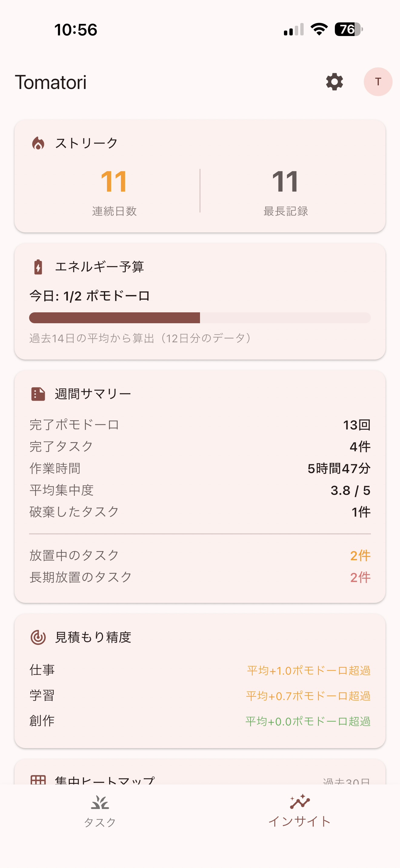Tap the heatmap grid icon

pyautogui.click(x=38, y=780)
